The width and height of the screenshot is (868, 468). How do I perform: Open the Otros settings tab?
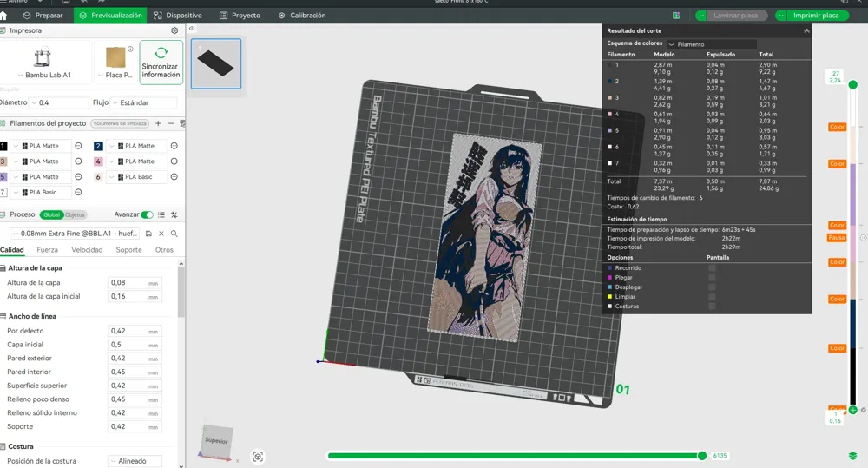pos(164,250)
